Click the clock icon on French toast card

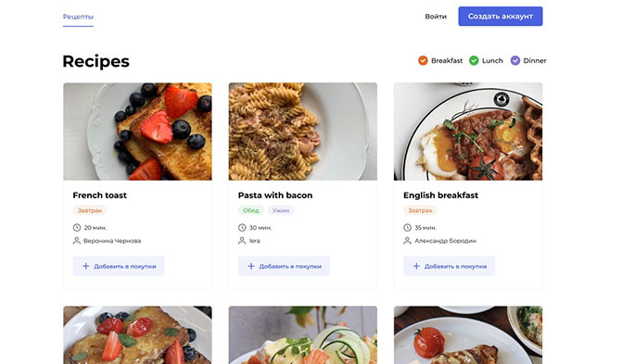[76, 228]
